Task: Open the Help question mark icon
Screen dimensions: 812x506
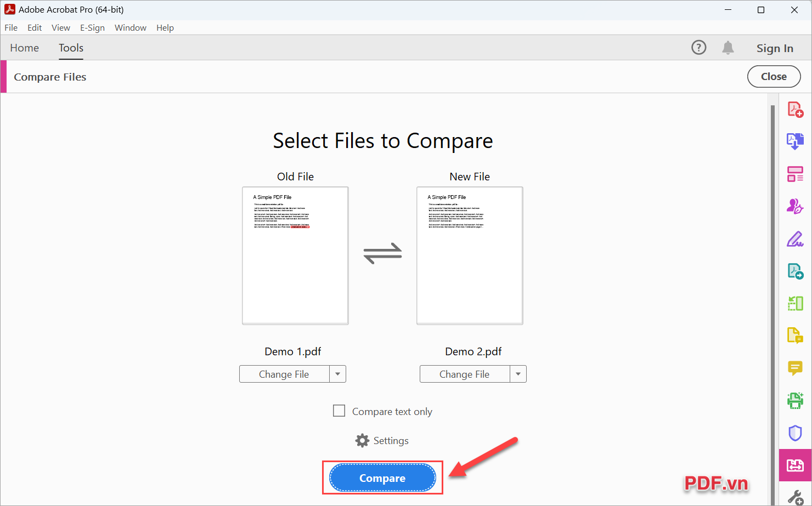Action: pyautogui.click(x=698, y=48)
